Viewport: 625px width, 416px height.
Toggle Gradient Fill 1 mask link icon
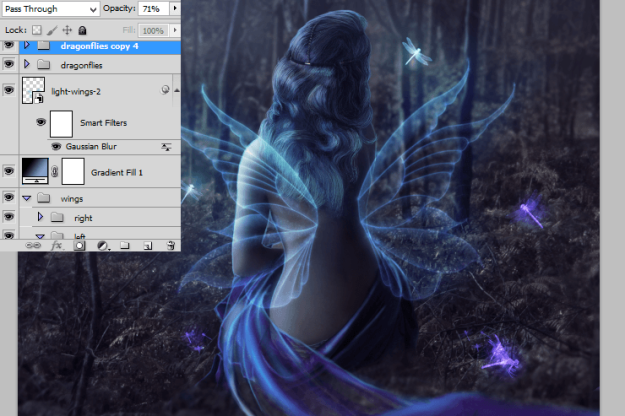[55, 171]
